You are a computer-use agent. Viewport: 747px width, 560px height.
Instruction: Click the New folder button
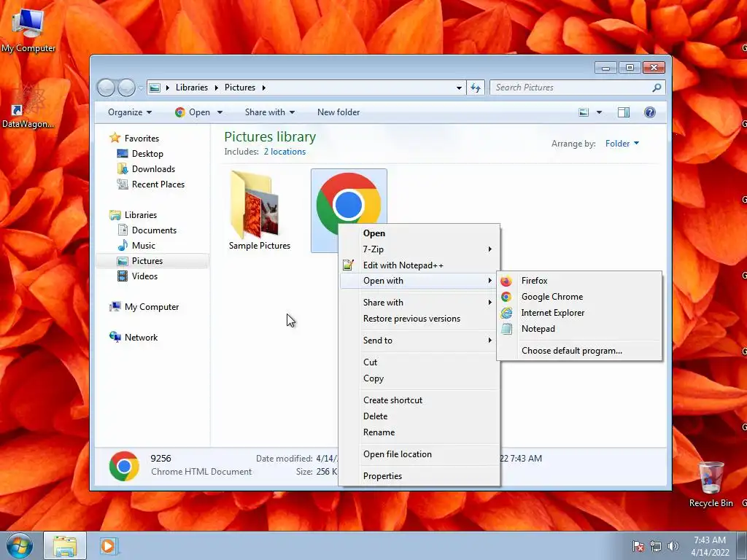[x=338, y=112]
